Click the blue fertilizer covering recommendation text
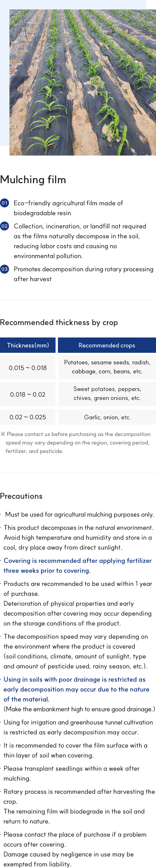 (77, 565)
